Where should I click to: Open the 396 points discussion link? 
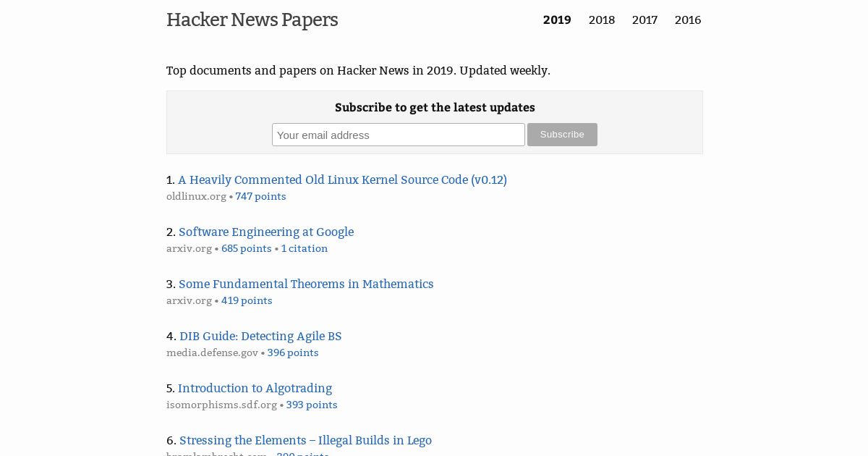click(293, 352)
